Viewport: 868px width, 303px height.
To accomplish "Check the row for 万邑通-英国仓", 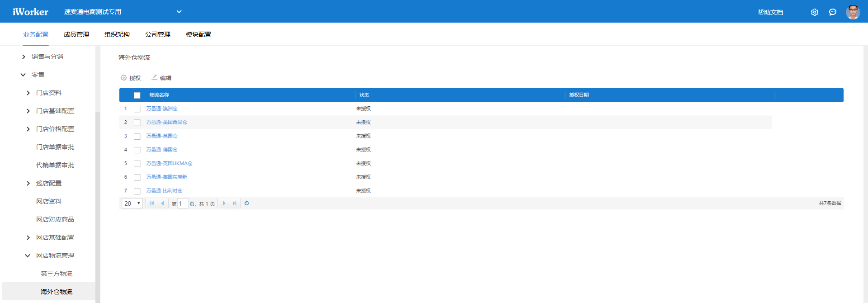I will tap(137, 136).
